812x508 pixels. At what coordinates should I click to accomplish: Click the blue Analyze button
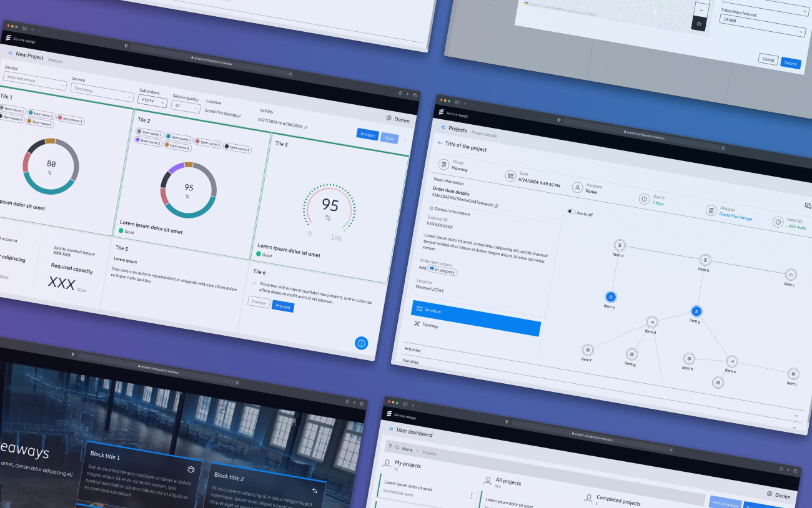(368, 134)
